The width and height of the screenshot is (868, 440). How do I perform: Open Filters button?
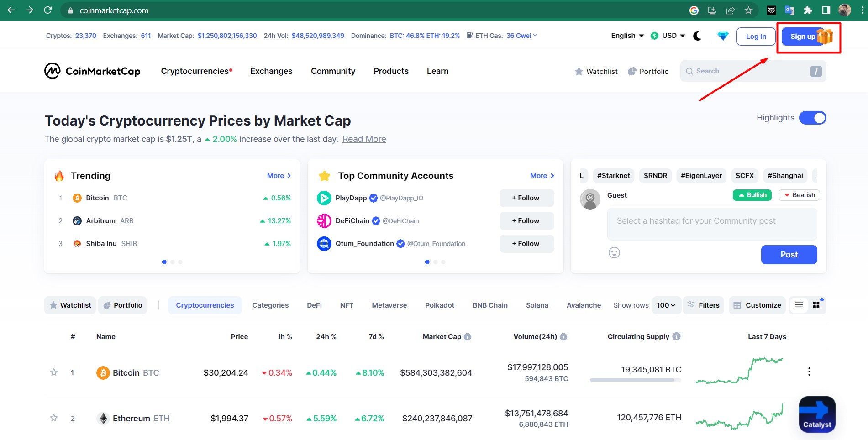pos(704,305)
